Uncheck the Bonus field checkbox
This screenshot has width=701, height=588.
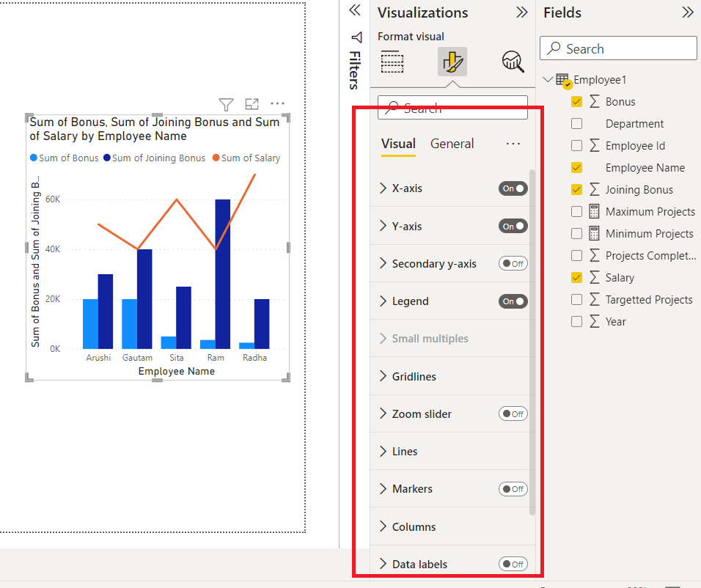pos(577,101)
